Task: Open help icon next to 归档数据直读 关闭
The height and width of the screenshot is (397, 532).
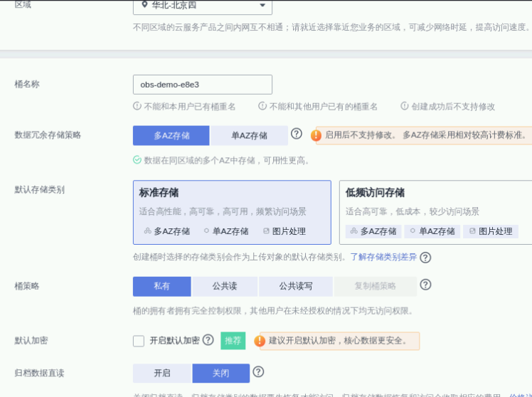Action: tap(258, 371)
